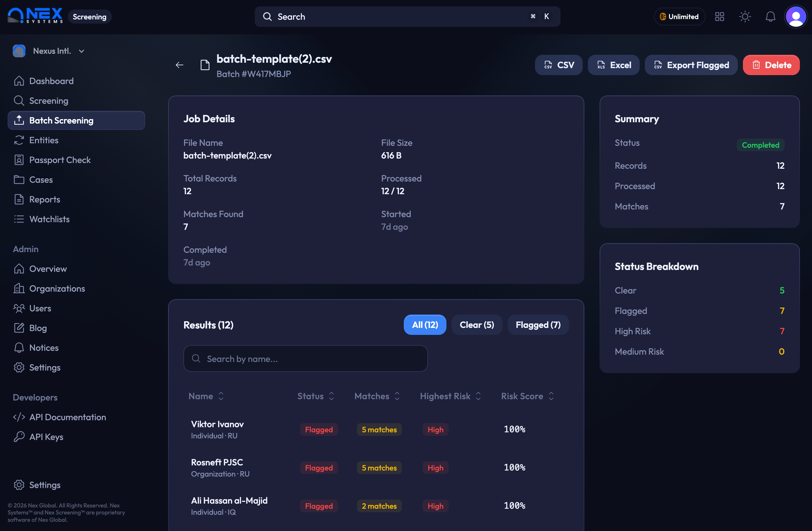Click Rosneft PJSC's High risk badge
The width and height of the screenshot is (812, 531).
tap(435, 468)
